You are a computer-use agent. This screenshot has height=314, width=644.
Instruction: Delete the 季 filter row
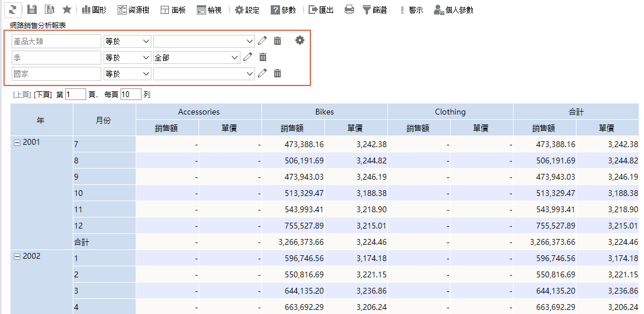click(x=263, y=57)
